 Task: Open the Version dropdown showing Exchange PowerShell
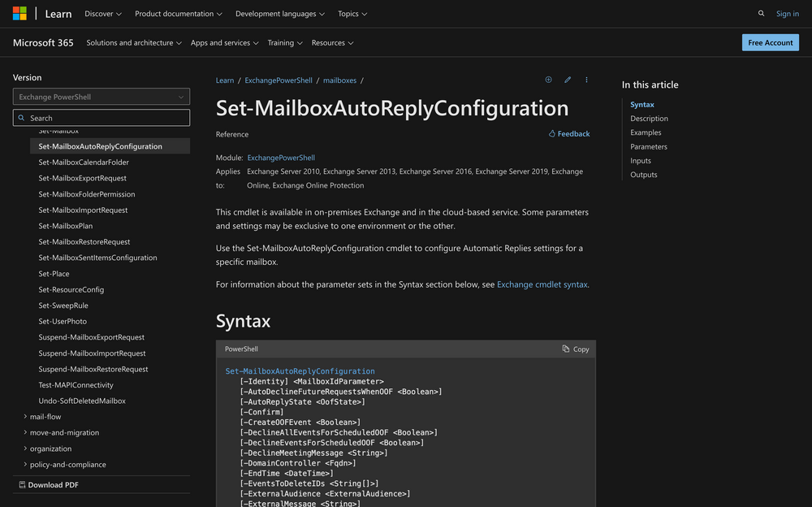pyautogui.click(x=101, y=97)
